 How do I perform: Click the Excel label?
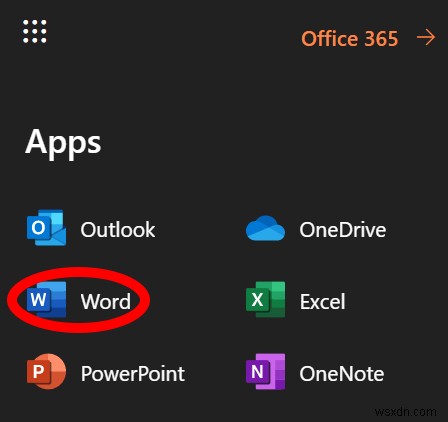pyautogui.click(x=322, y=301)
